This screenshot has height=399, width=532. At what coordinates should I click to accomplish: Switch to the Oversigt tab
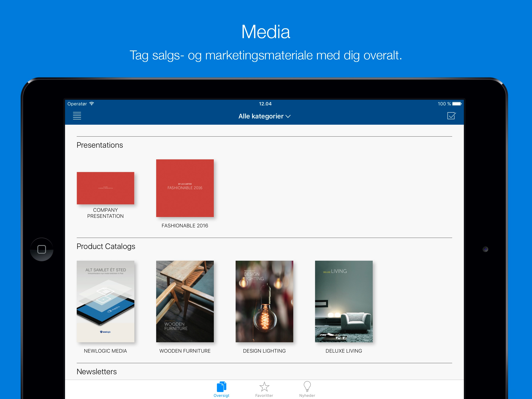[221, 389]
